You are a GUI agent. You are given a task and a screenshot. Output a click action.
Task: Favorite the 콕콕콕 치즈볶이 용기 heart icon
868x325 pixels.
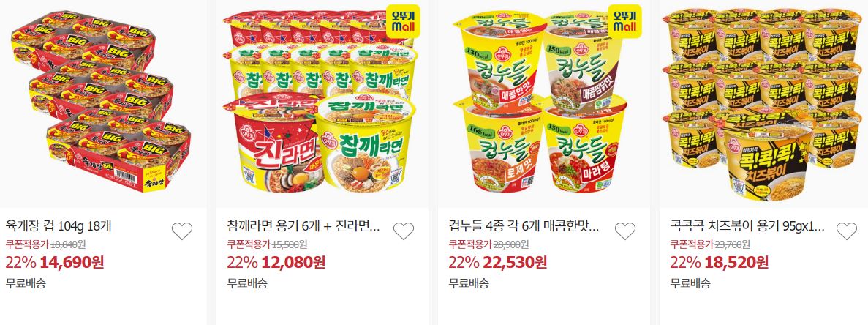pos(846,231)
